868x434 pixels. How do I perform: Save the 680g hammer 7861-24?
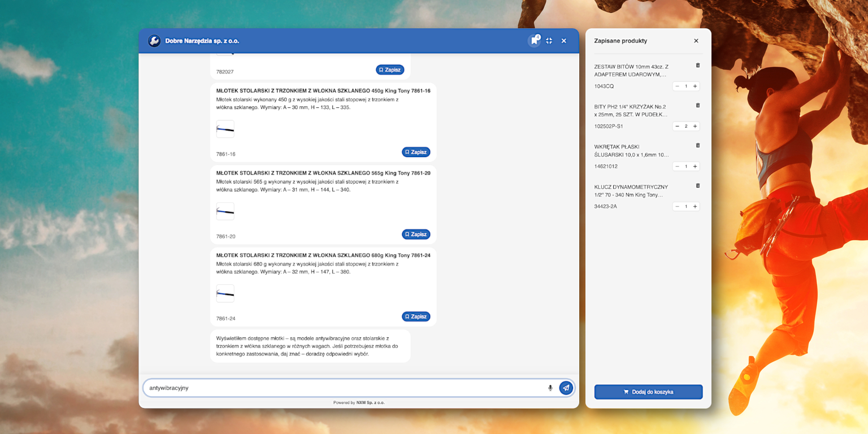(x=416, y=316)
